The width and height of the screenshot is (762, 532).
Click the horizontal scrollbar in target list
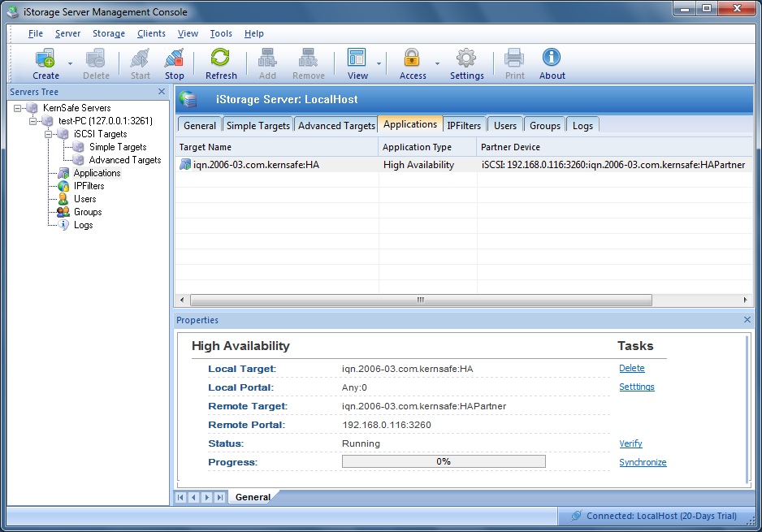tap(421, 301)
